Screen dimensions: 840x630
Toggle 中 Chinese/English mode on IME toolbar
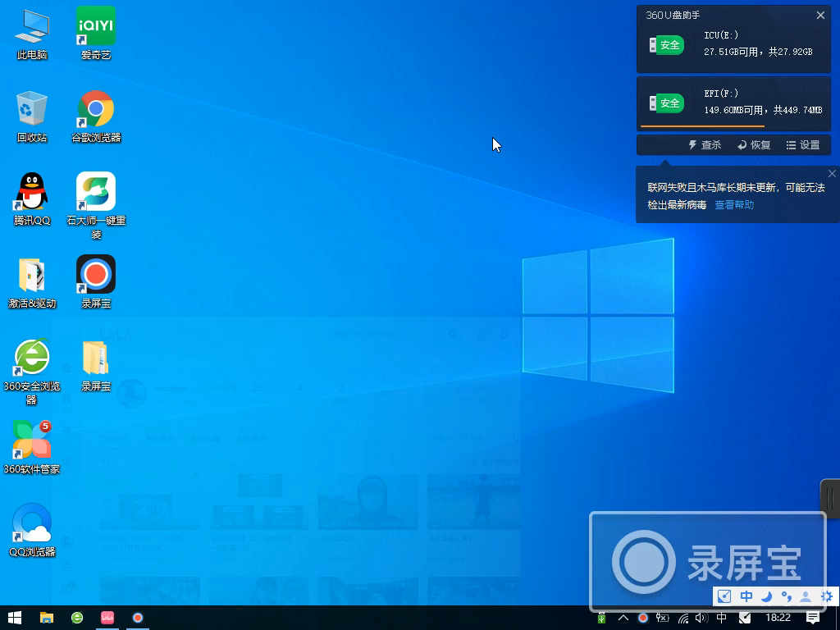tap(746, 596)
